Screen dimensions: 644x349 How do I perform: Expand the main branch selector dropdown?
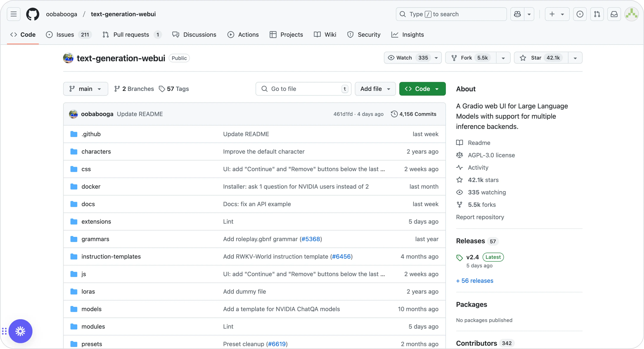click(x=85, y=89)
